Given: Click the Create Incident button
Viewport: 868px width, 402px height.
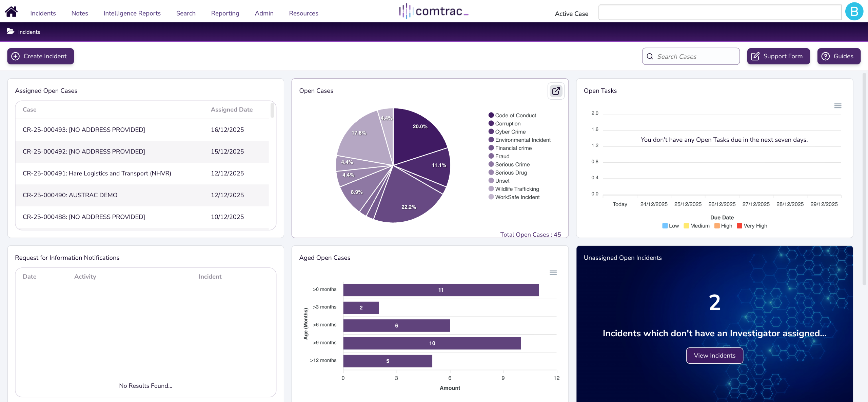Looking at the screenshot, I should tap(40, 56).
